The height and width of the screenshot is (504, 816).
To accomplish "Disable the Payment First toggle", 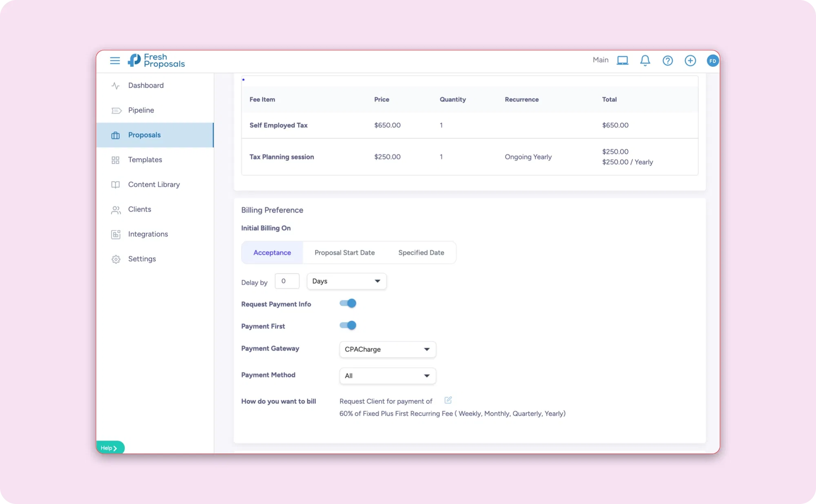I will tap(348, 325).
